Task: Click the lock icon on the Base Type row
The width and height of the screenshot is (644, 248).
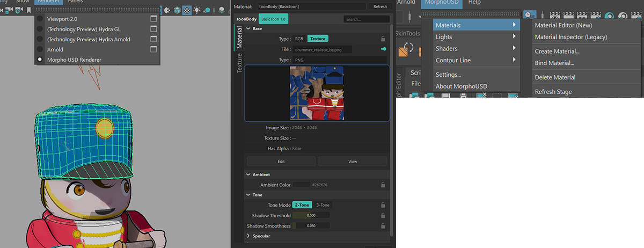Action: pos(383,39)
